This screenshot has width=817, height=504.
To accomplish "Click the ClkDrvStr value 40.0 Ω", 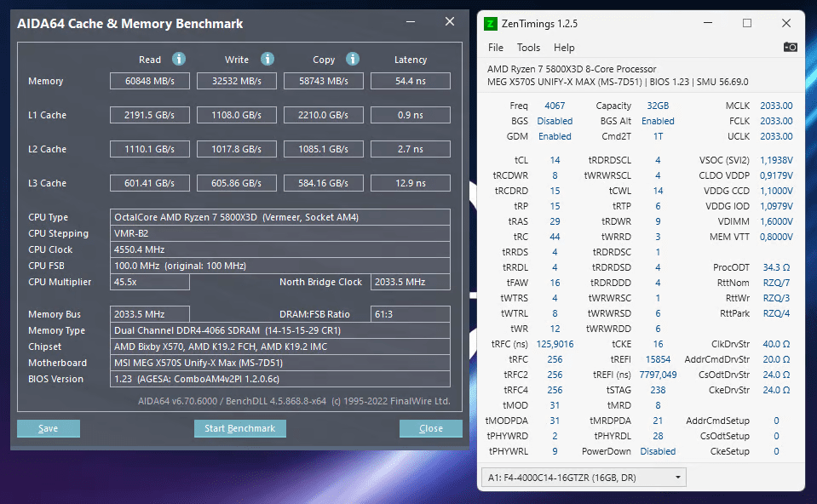I will tap(776, 344).
